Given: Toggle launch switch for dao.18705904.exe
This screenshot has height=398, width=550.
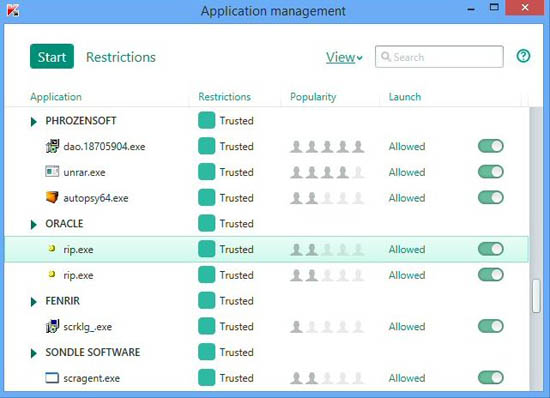Looking at the screenshot, I should click(x=491, y=146).
